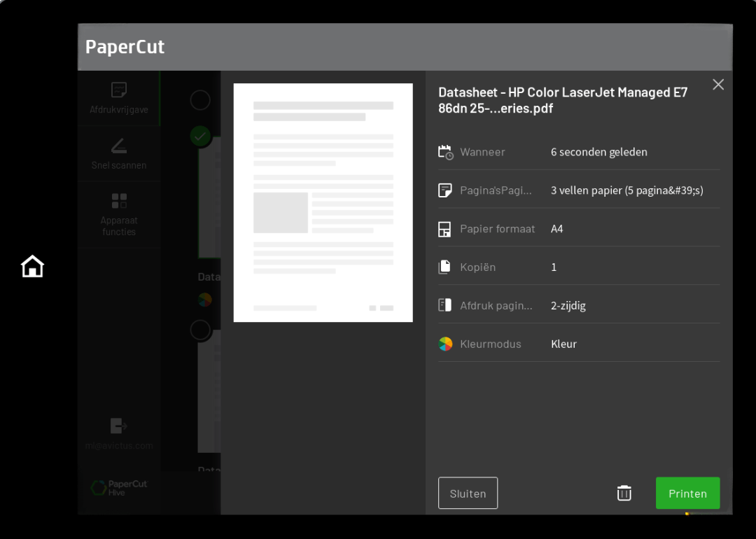
Task: Click the PaperCut Hive logo
Action: point(119,488)
